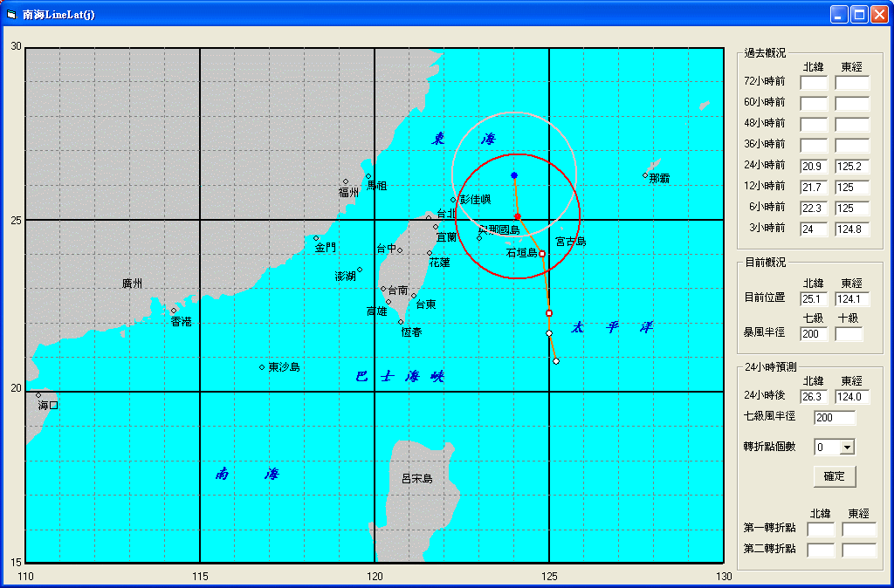Screen dimensions: 894x588
Task: Click the 宮古島 label on the map
Action: (x=571, y=242)
